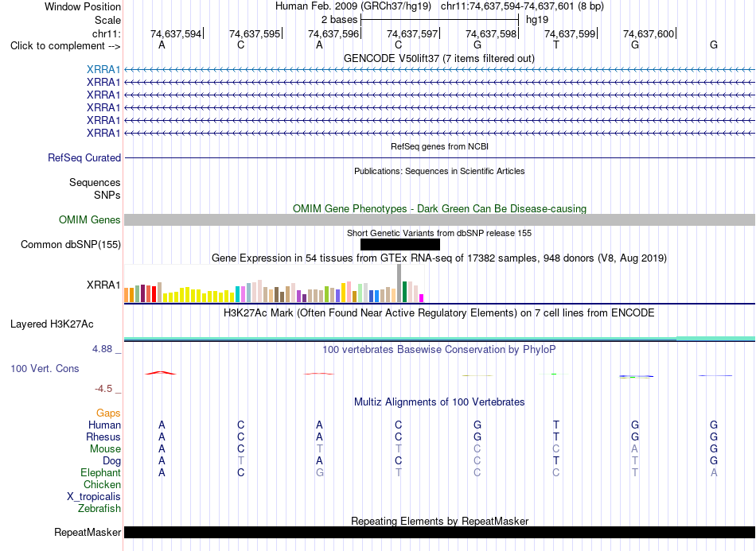This screenshot has height=551, width=756.
Task: Open the H3K27Ac Mark track title
Action: click(439, 313)
